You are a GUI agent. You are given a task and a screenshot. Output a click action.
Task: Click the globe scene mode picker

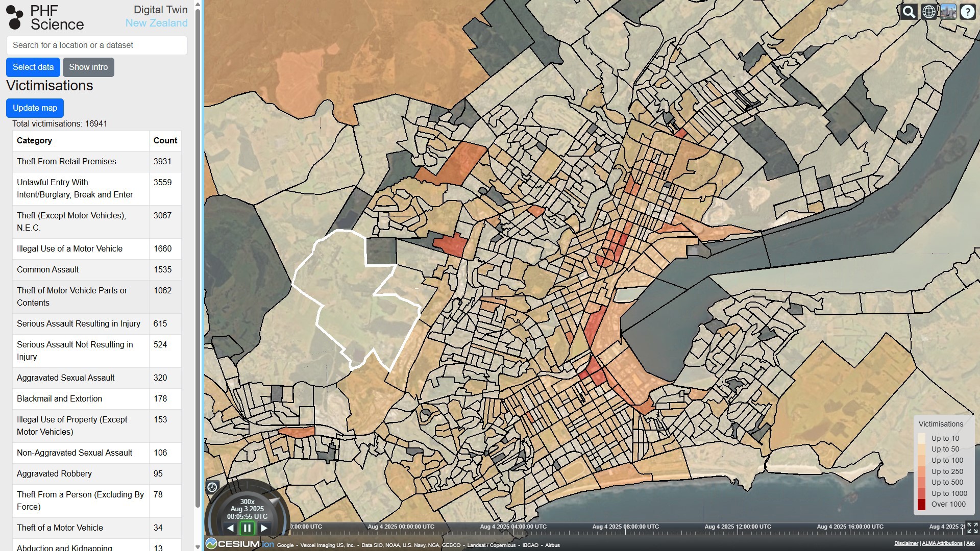pos(929,12)
